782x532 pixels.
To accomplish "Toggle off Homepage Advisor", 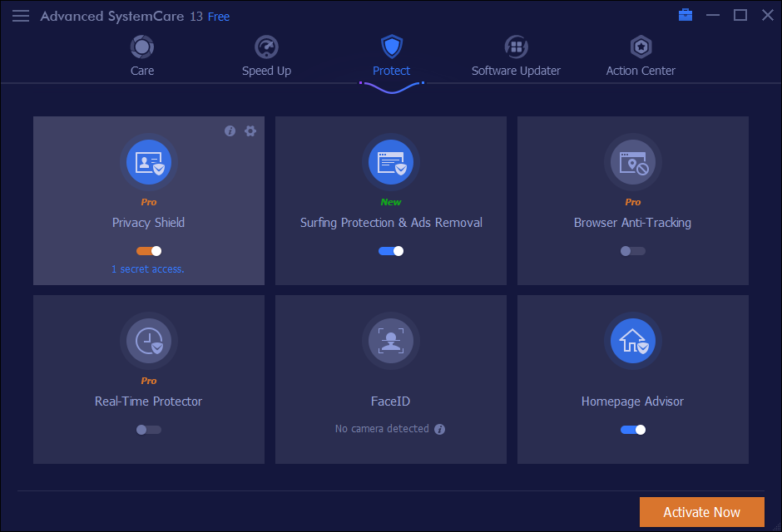I will 633,430.
